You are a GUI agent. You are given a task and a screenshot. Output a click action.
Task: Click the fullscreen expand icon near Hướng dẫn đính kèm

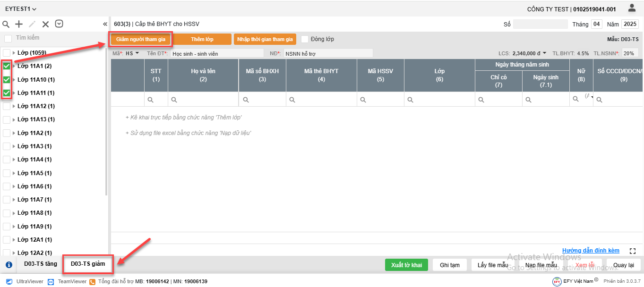coord(633,251)
